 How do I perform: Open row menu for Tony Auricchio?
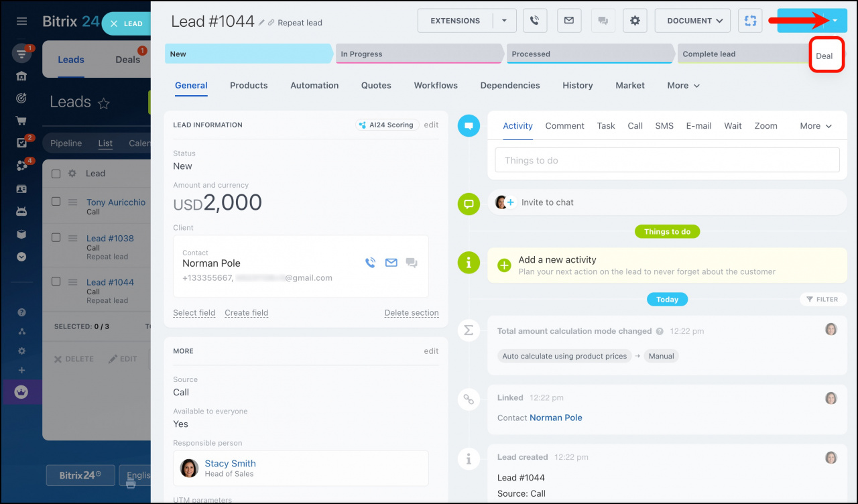72,202
